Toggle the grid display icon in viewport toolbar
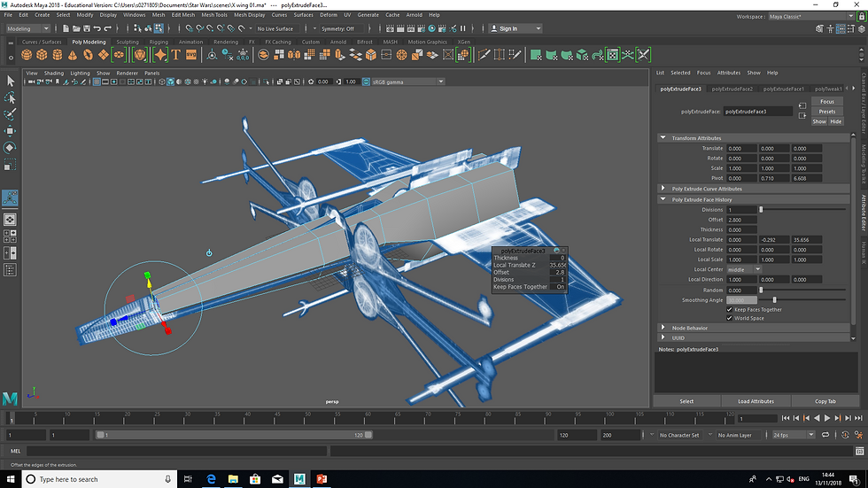 coord(97,81)
